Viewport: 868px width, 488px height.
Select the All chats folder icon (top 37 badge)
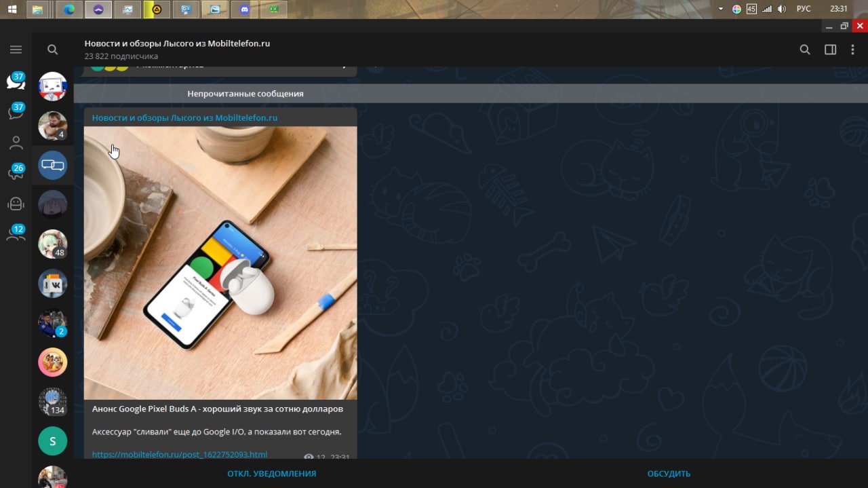pos(16,81)
